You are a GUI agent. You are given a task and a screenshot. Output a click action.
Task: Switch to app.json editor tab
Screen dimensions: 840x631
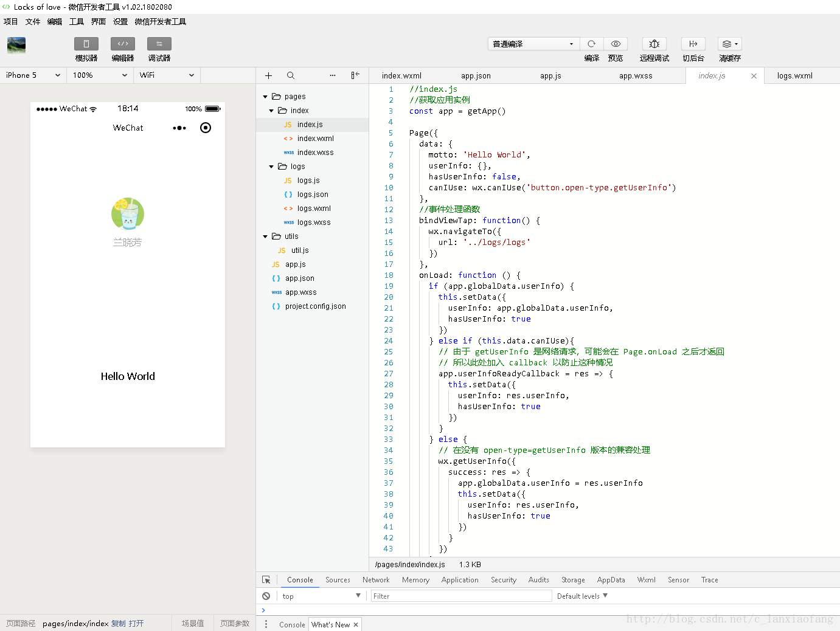[x=476, y=76]
